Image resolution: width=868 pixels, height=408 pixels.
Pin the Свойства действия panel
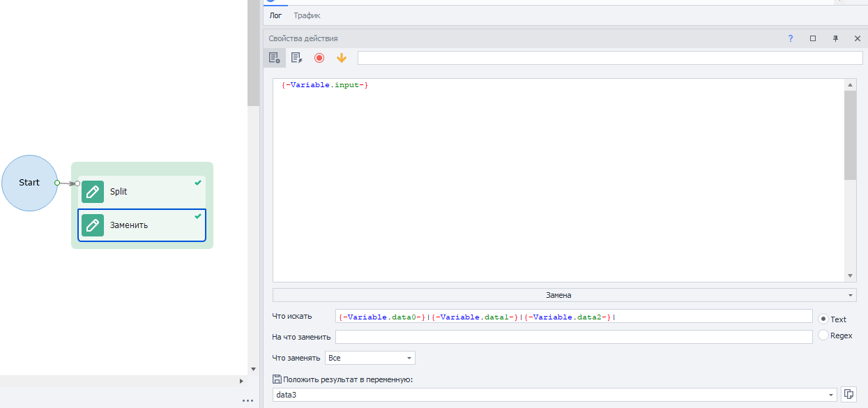tap(835, 38)
